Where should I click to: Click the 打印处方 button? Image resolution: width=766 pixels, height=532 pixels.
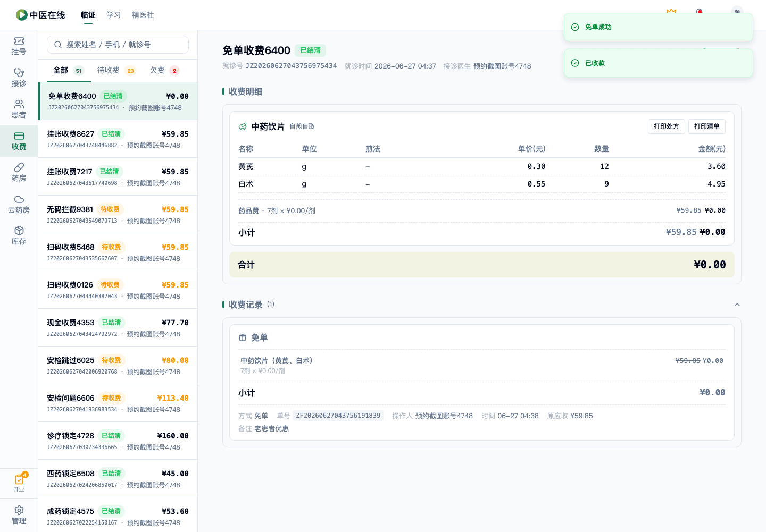pos(667,126)
